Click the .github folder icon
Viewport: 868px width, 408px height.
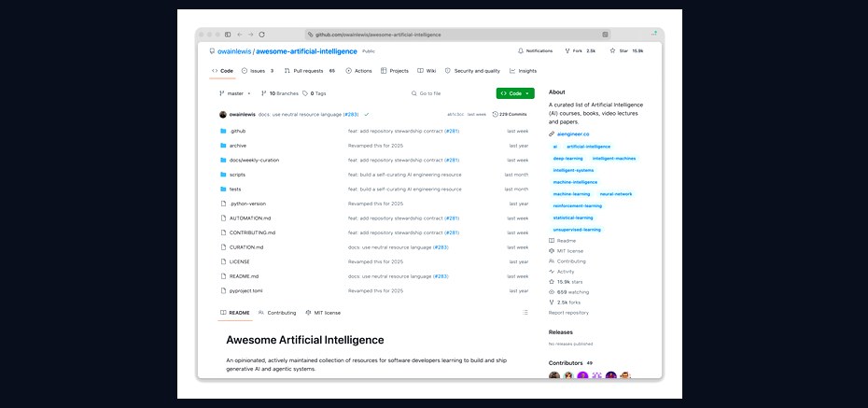[223, 132]
